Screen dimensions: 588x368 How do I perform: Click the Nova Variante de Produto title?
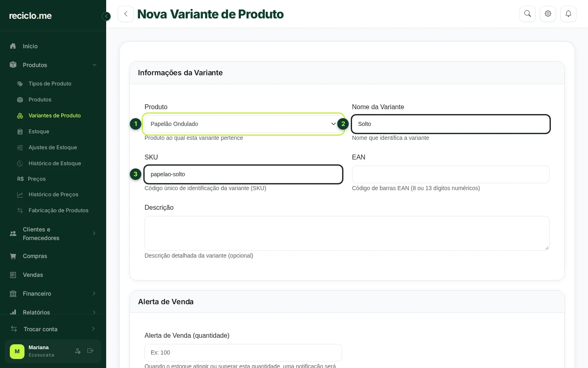click(x=210, y=14)
